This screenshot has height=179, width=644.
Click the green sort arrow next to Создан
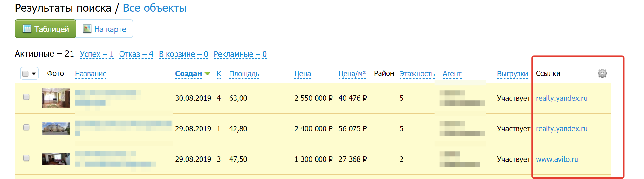pos(208,73)
